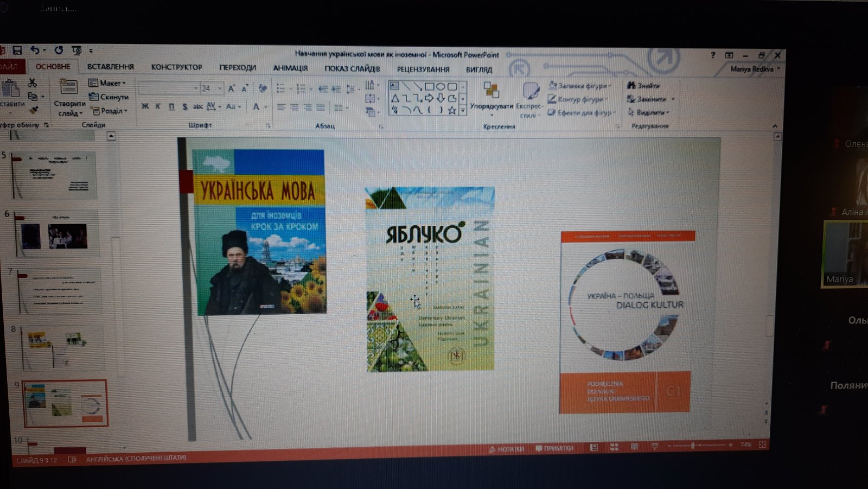Clear all formatting eraser icon
This screenshot has height=489, width=868.
tap(263, 88)
